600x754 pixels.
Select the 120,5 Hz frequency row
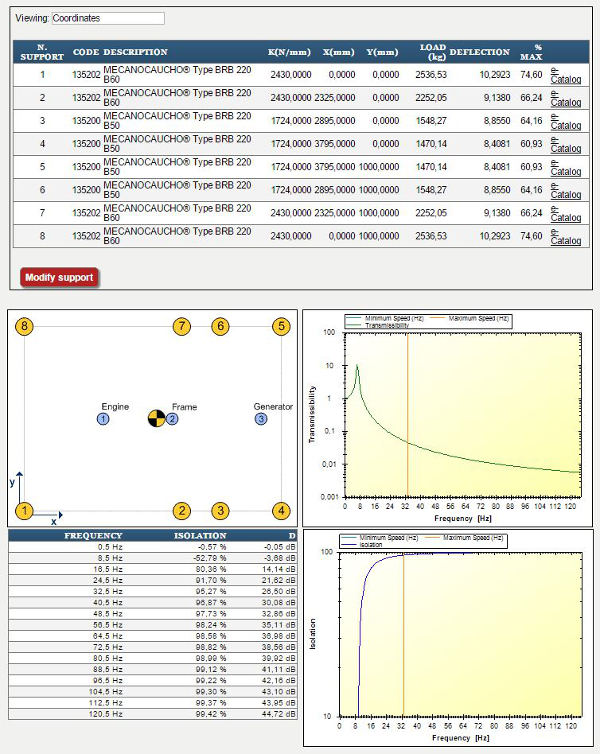tap(153, 714)
